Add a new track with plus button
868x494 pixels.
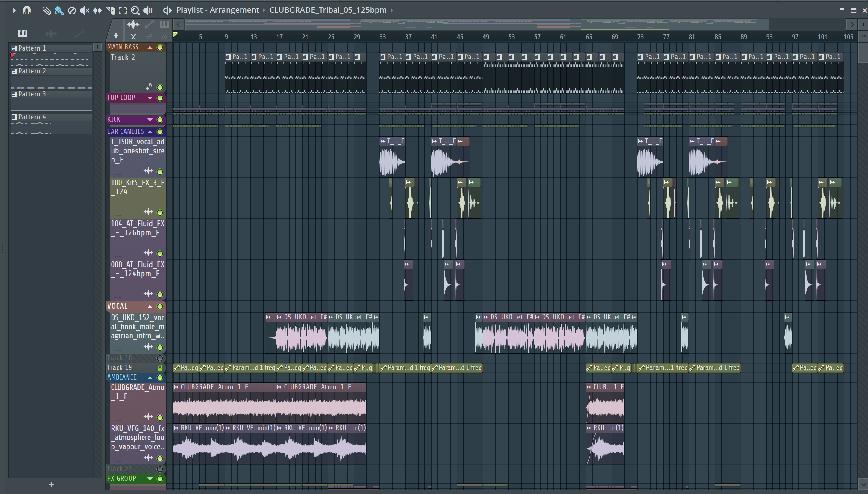(x=116, y=35)
